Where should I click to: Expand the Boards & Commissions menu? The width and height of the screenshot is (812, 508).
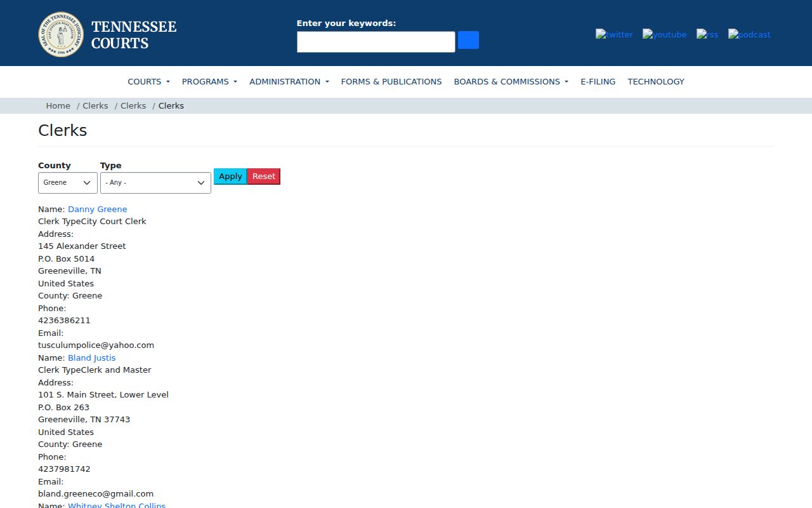coord(511,81)
